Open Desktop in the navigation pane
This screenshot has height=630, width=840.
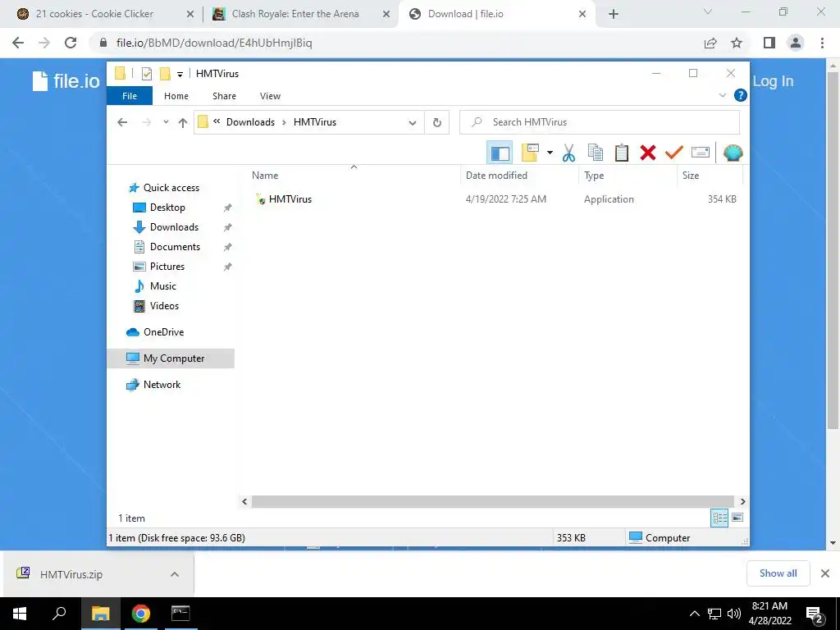pos(167,208)
